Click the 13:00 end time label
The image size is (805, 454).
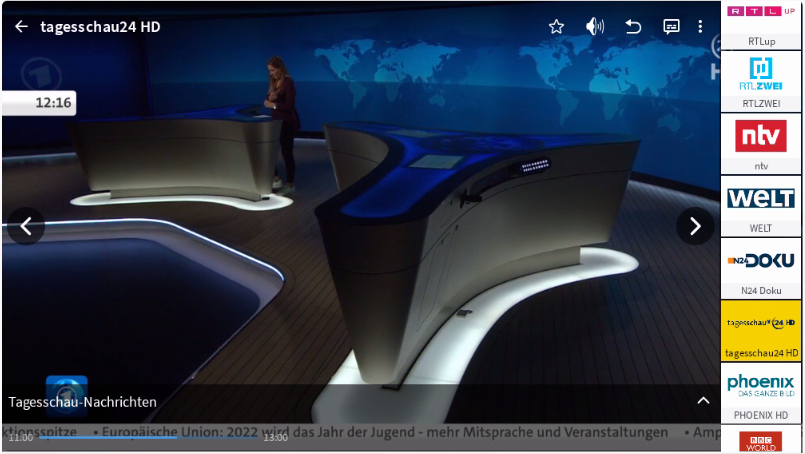pos(276,438)
